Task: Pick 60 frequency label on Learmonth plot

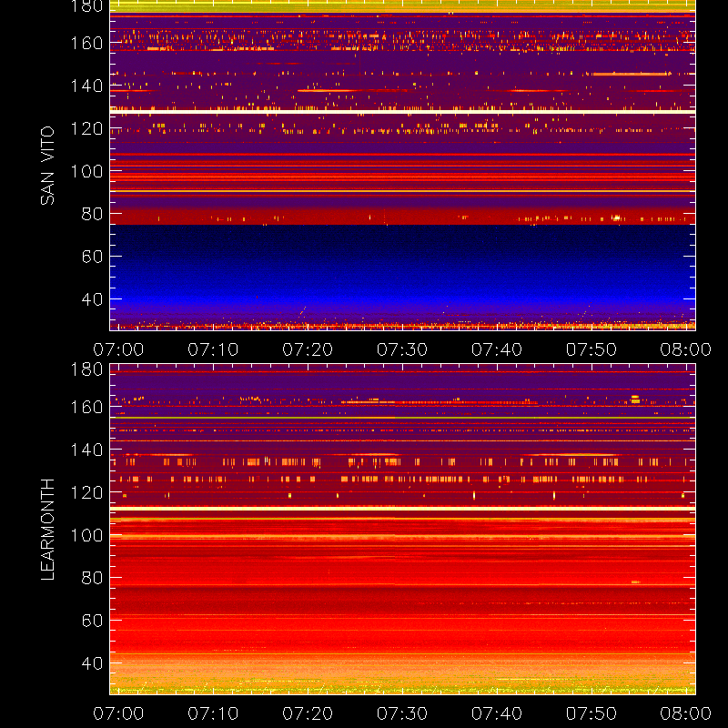Action: tap(93, 621)
